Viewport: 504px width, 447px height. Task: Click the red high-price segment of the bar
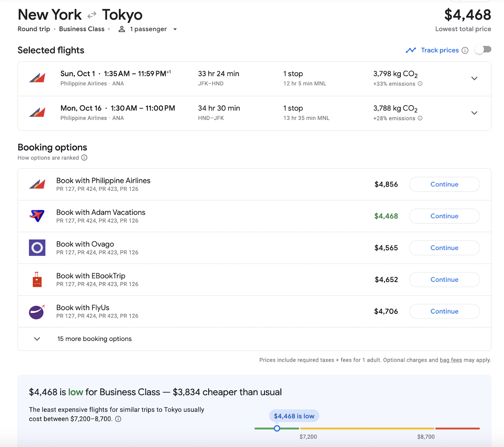coord(457,428)
